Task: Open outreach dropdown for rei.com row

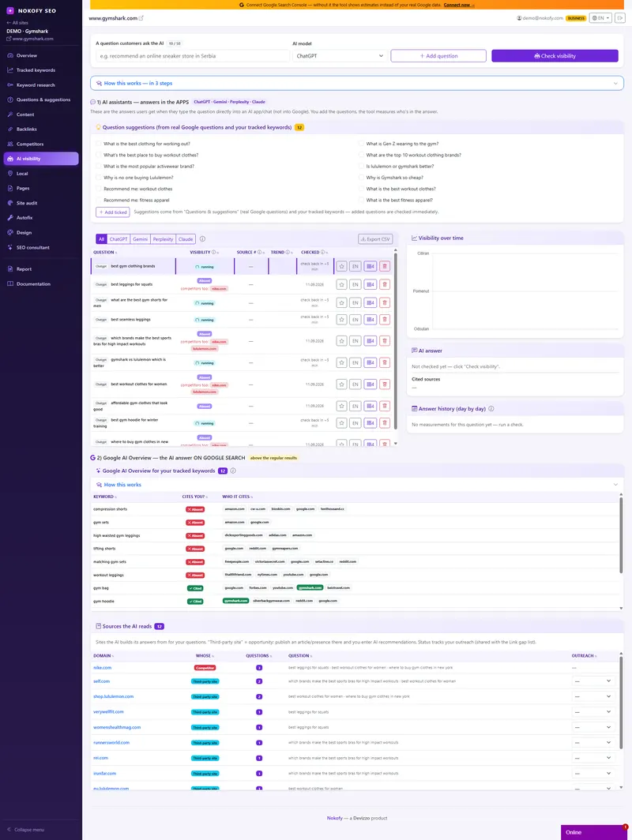Action: pyautogui.click(x=592, y=758)
